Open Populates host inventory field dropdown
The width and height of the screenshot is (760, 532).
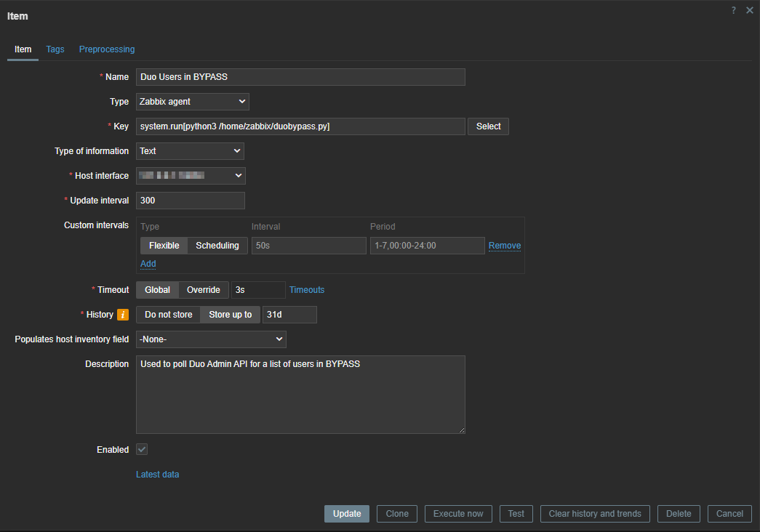211,339
